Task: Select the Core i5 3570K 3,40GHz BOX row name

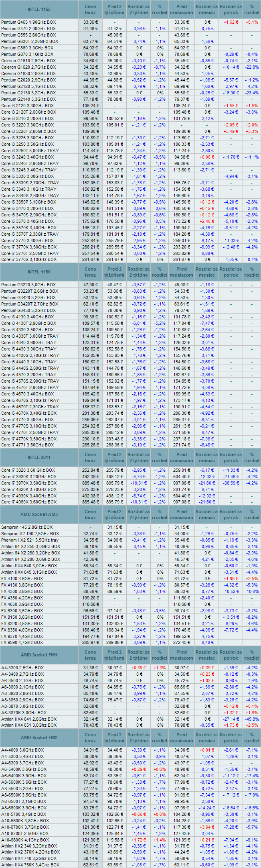Action: 29,228
